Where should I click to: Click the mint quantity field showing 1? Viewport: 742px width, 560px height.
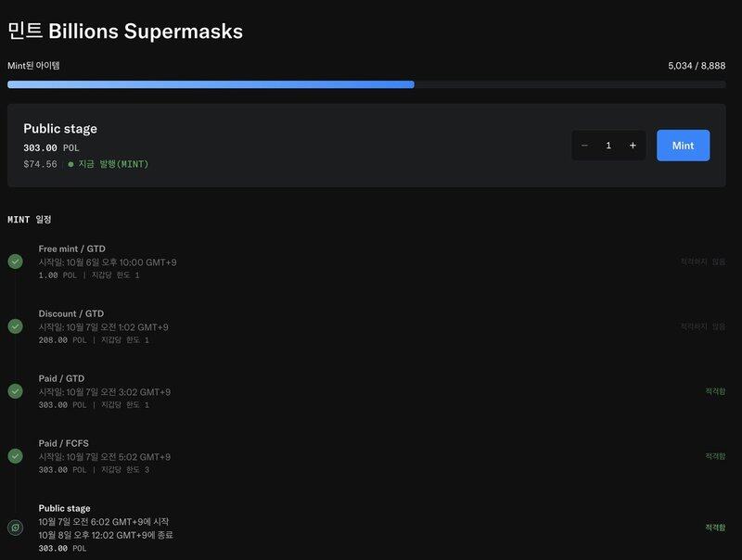[608, 146]
